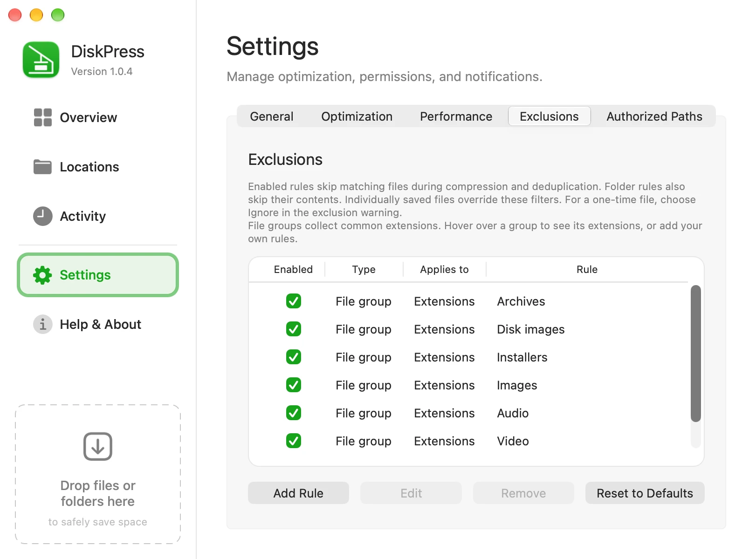Screen dimensions: 756x559
Task: Click the green macOS zoom window button
Action: [58, 15]
